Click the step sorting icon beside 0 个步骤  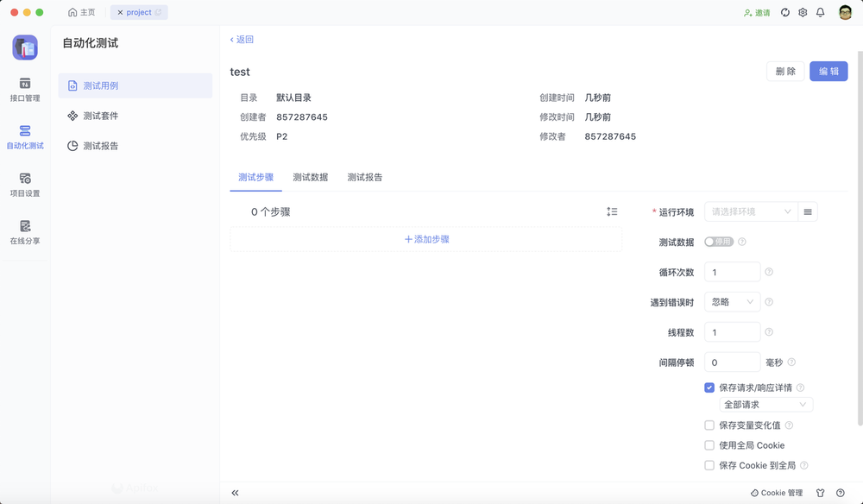tap(613, 211)
